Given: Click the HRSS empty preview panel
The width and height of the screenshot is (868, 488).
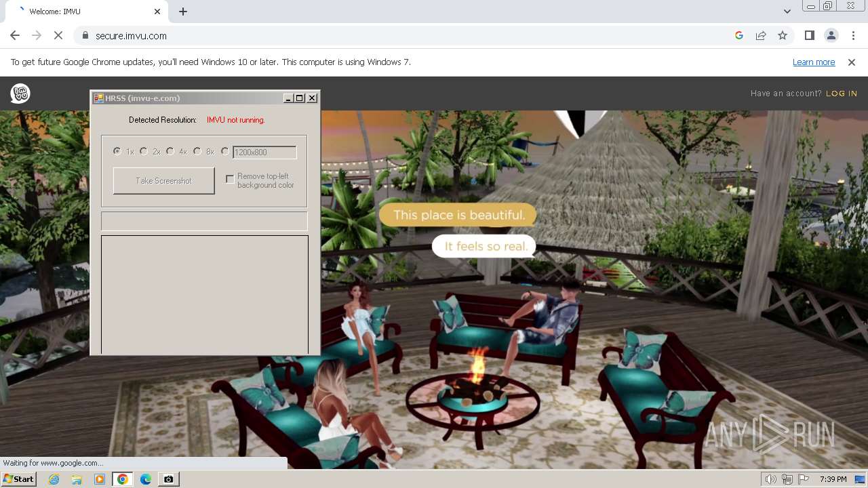Looking at the screenshot, I should pyautogui.click(x=205, y=294).
